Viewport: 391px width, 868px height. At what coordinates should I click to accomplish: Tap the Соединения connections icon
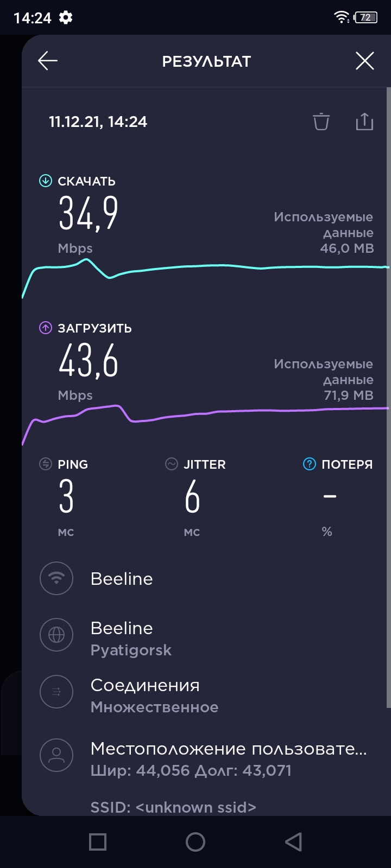56,692
